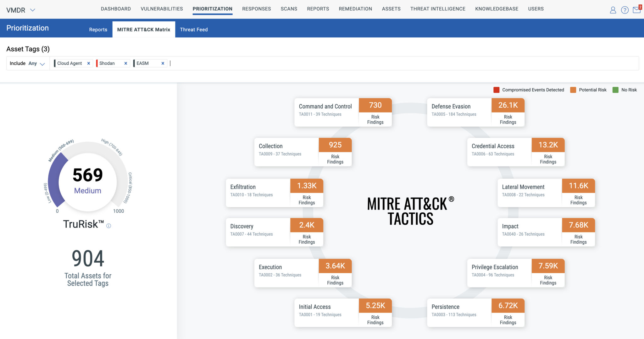Open the VMDR module switcher chevron

point(33,10)
